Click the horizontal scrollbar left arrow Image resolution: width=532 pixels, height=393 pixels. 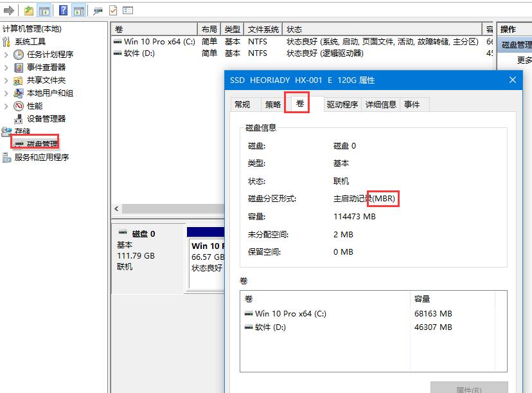[116, 209]
